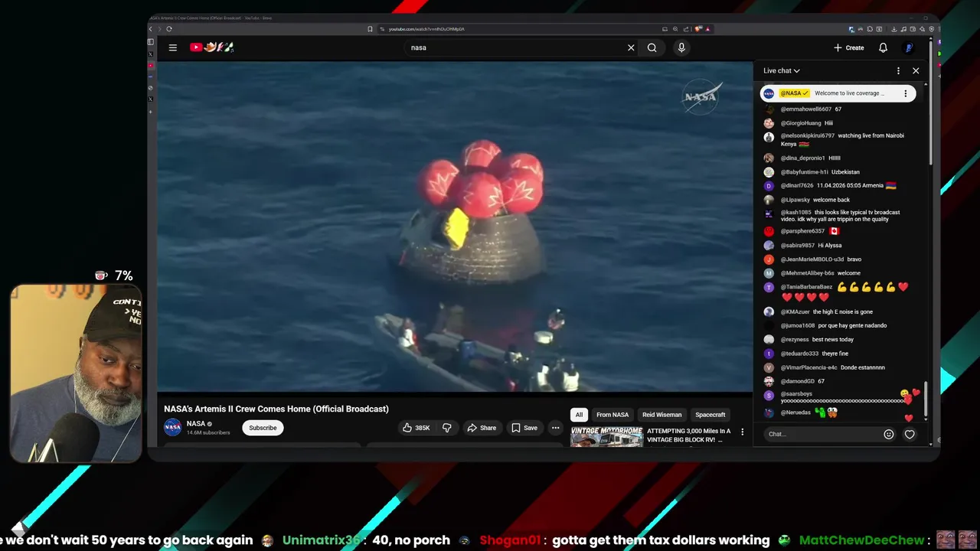Select the Reid Wiseman filter chip
This screenshot has height=551, width=980.
[x=661, y=415]
